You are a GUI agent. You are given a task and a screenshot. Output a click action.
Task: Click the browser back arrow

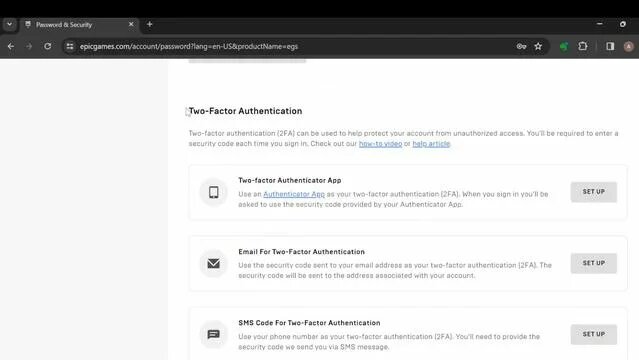click(11, 46)
